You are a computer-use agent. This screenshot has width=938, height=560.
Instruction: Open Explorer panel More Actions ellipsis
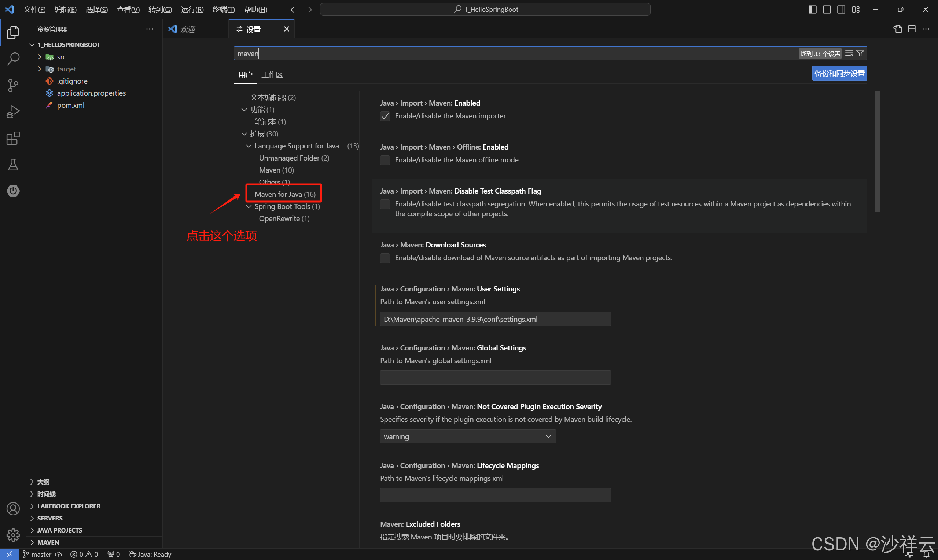tap(150, 29)
